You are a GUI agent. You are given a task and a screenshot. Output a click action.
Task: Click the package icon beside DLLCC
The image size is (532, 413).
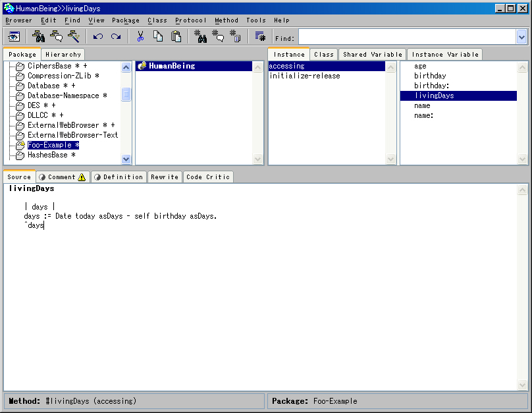[x=20, y=116]
